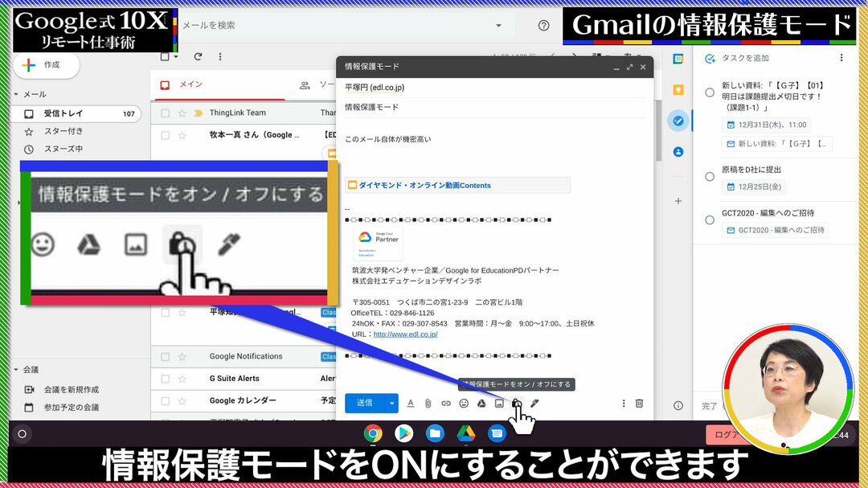Click タスクを追加 to add a task

click(x=745, y=58)
